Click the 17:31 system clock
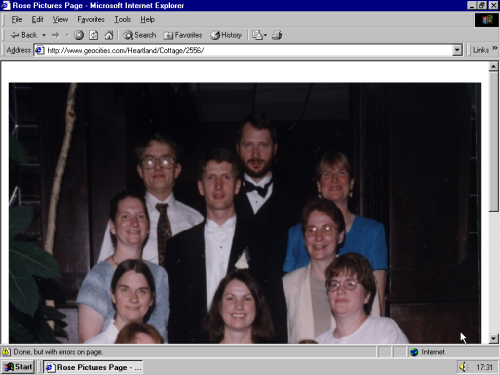The width and height of the screenshot is (500, 375). tap(484, 367)
